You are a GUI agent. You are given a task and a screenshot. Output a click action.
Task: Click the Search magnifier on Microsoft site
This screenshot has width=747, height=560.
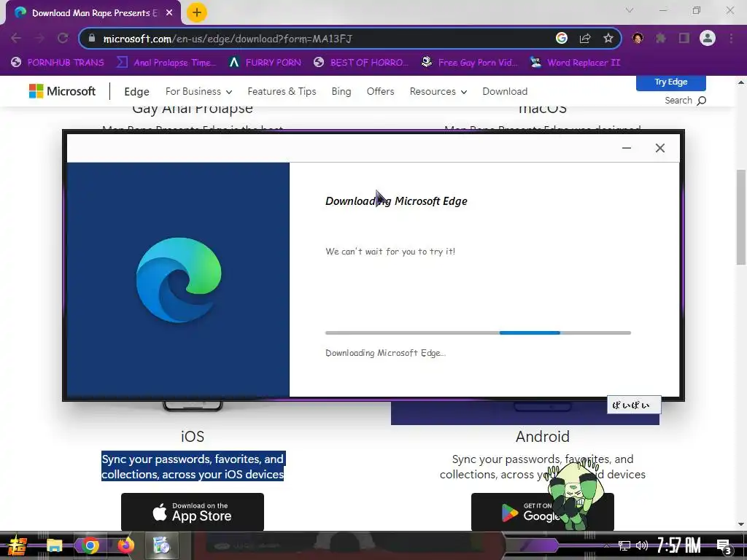pyautogui.click(x=701, y=101)
